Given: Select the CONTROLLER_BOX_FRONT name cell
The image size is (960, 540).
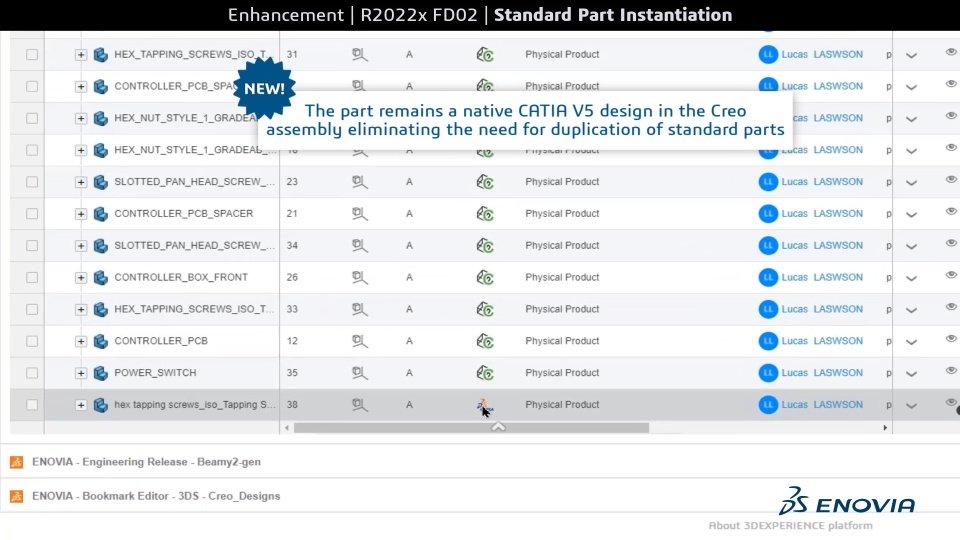Looking at the screenshot, I should (x=181, y=277).
